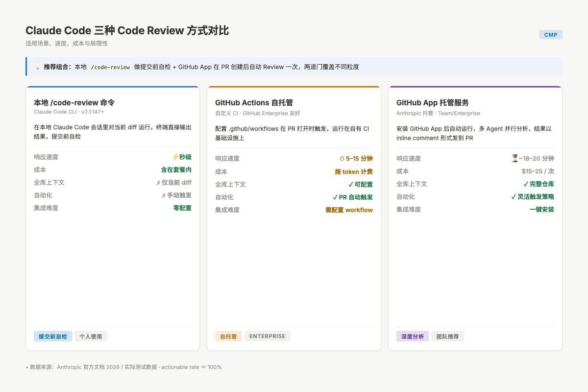Click the page title about Code Review 方式对比
588x392 pixels.
127,30
